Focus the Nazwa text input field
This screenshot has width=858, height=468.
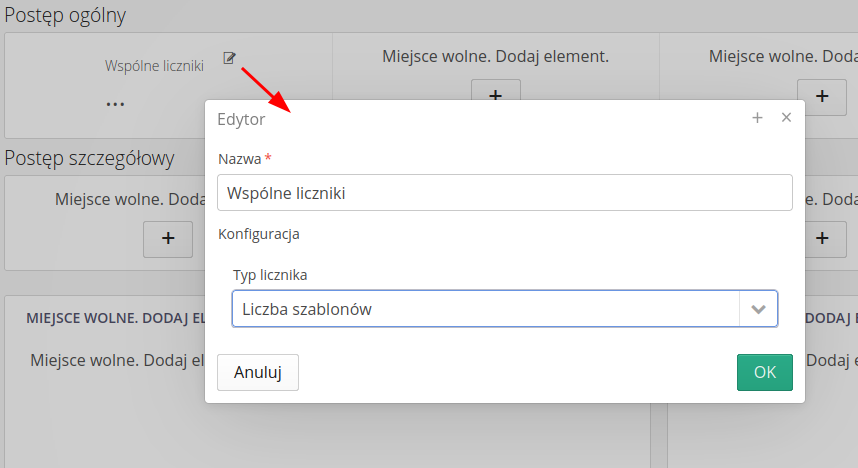pos(504,193)
